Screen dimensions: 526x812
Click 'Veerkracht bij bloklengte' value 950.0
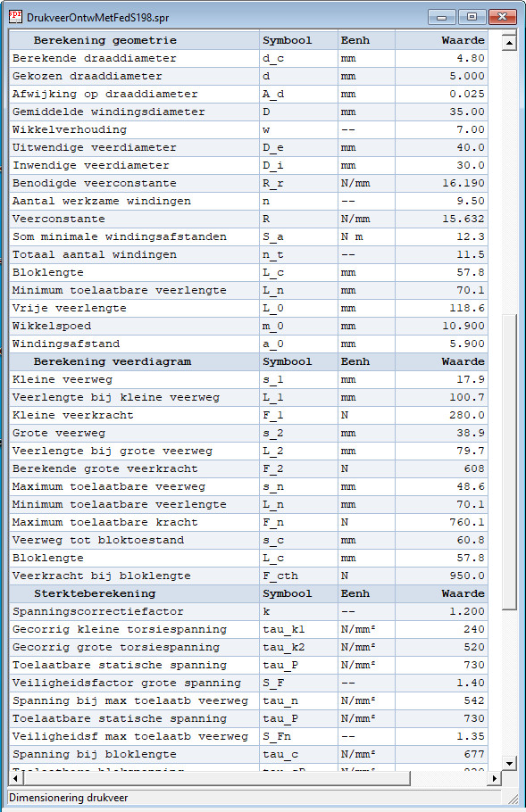coord(467,576)
